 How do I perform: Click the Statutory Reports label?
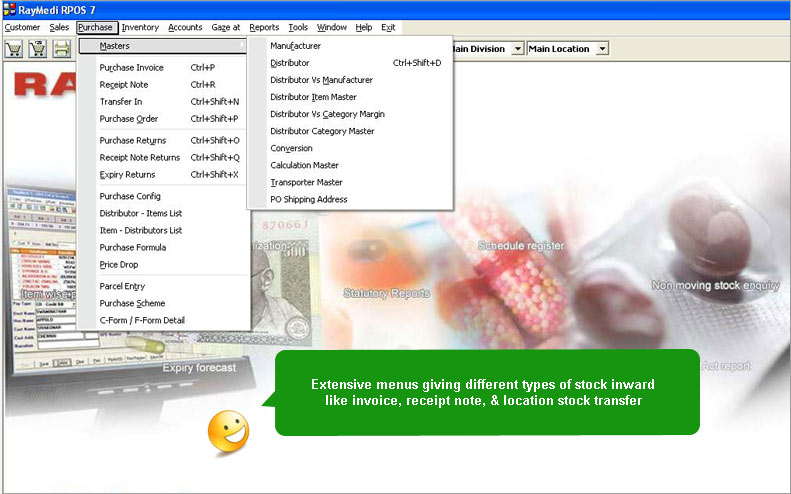386,293
